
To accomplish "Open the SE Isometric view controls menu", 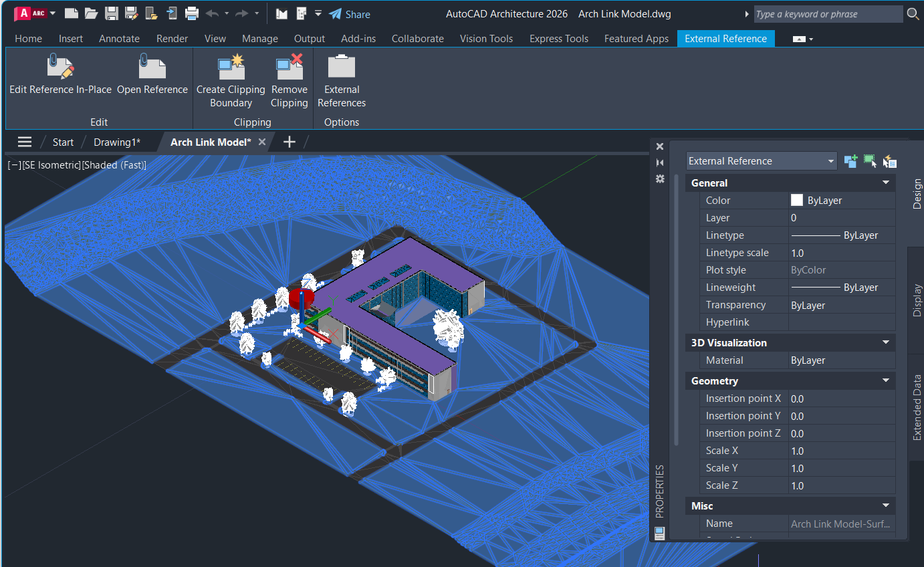I will pos(51,165).
